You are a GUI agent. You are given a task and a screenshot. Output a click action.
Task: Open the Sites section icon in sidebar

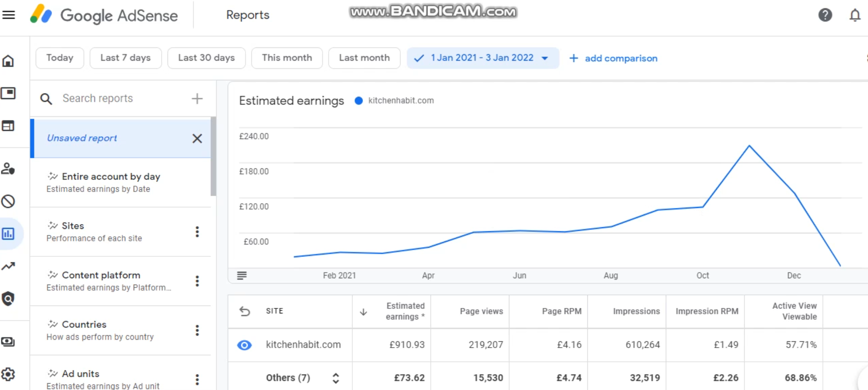(x=8, y=126)
